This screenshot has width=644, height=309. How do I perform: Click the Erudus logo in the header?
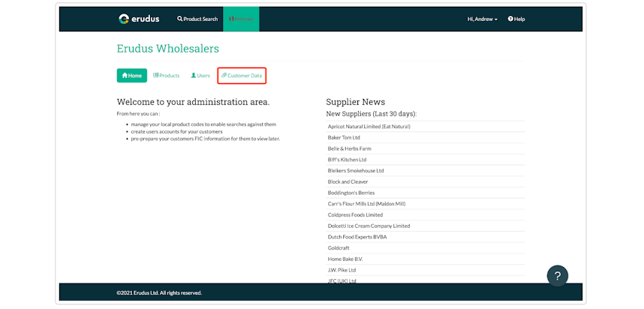[x=139, y=19]
